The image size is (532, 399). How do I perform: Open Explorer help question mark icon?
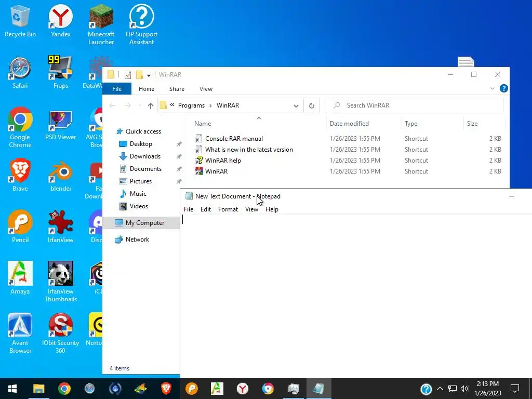click(x=503, y=88)
